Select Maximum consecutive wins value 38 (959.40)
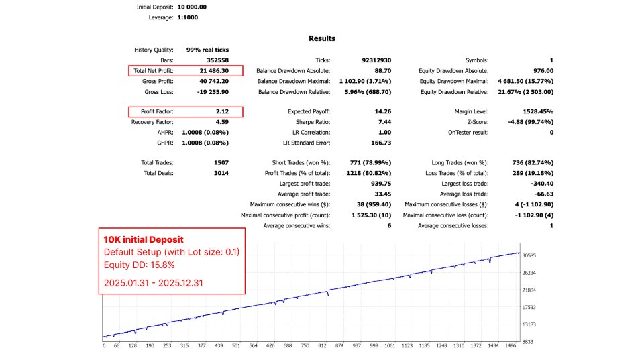Viewport: 644px width, 362px height. click(374, 205)
